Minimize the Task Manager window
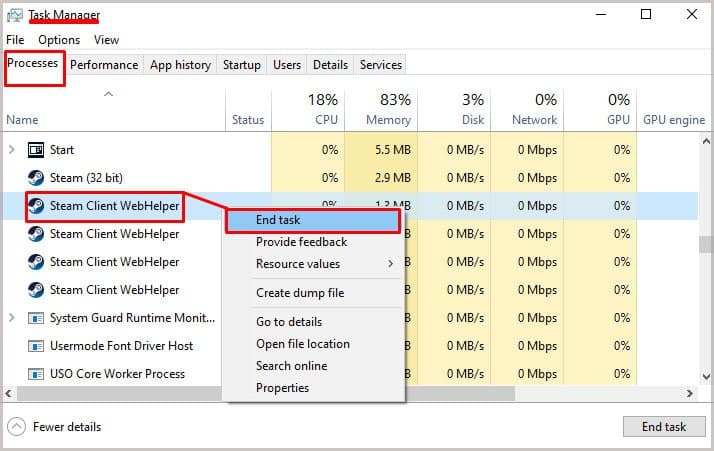This screenshot has width=714, height=451. coord(601,15)
